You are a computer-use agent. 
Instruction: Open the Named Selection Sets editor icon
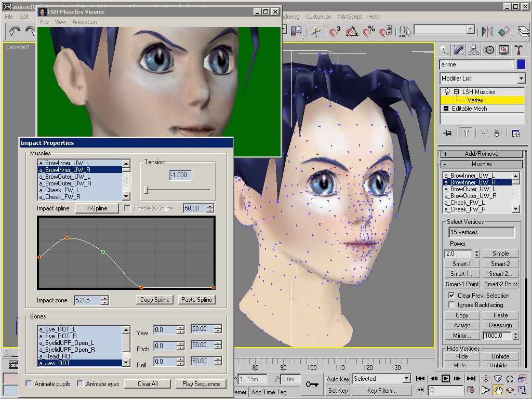coord(405,32)
